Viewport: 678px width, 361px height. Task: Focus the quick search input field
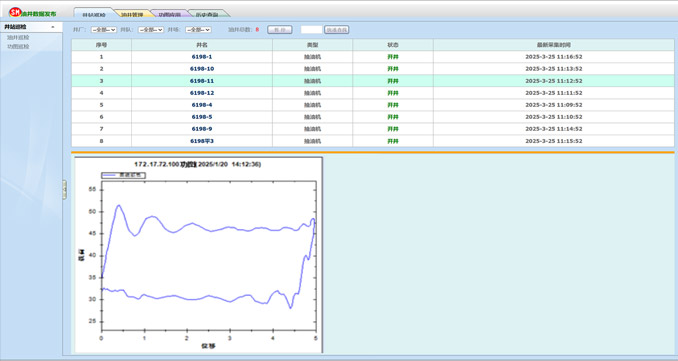pyautogui.click(x=311, y=30)
